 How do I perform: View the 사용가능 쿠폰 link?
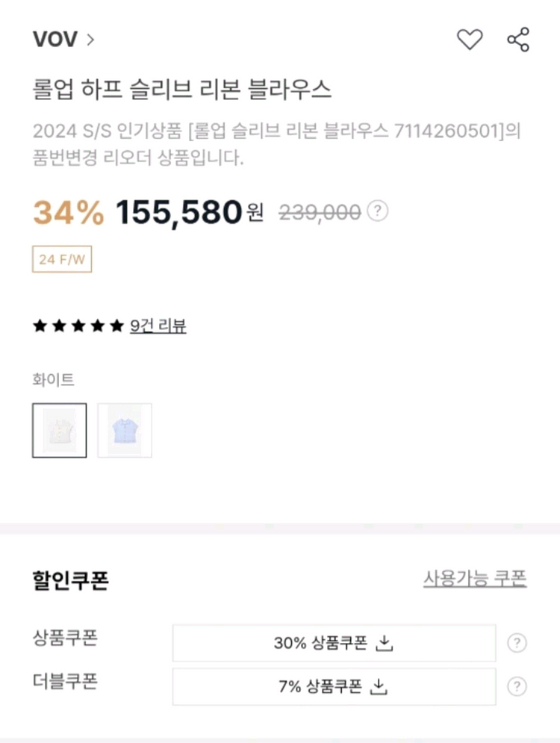click(475, 578)
